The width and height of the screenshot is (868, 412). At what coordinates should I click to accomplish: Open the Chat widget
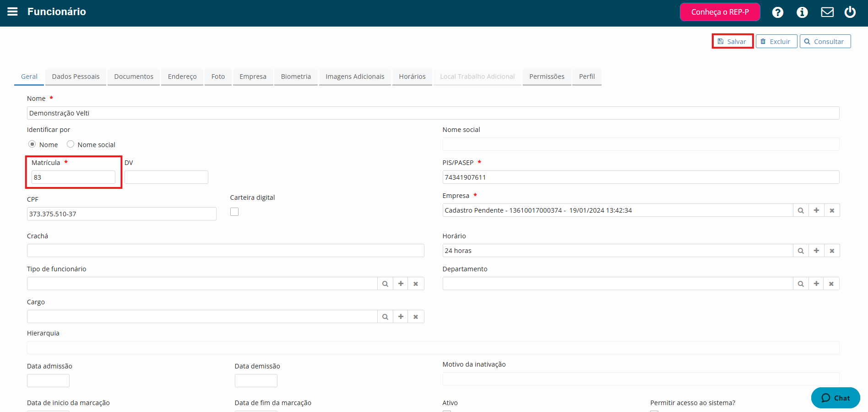pos(835,398)
